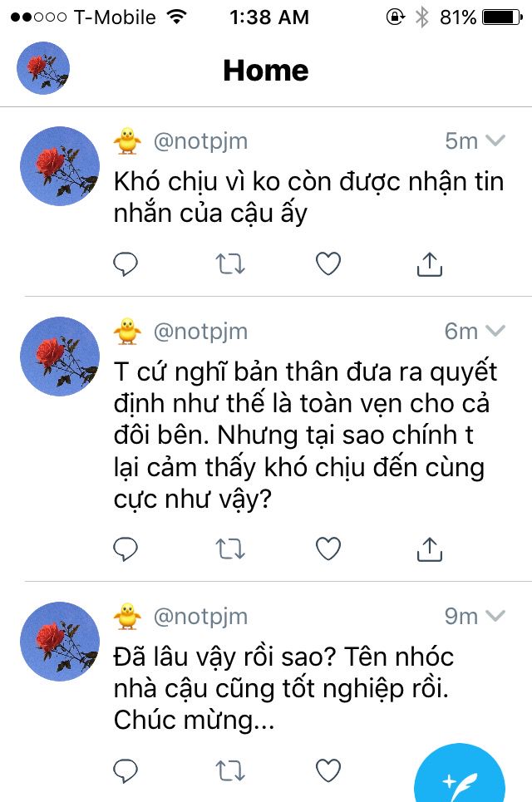Like the 6m tweet with the heart
Viewport: 532px width, 802px height.
click(x=328, y=549)
